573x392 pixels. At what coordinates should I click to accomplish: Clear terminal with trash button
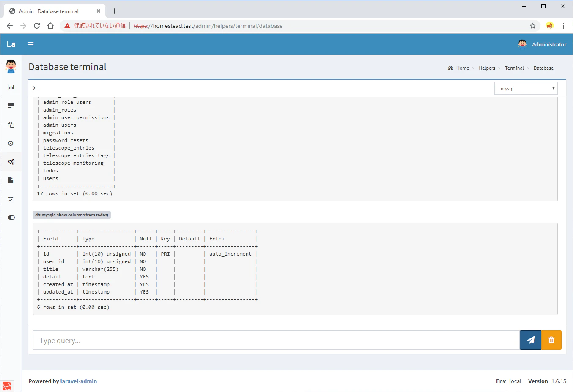pyautogui.click(x=551, y=340)
